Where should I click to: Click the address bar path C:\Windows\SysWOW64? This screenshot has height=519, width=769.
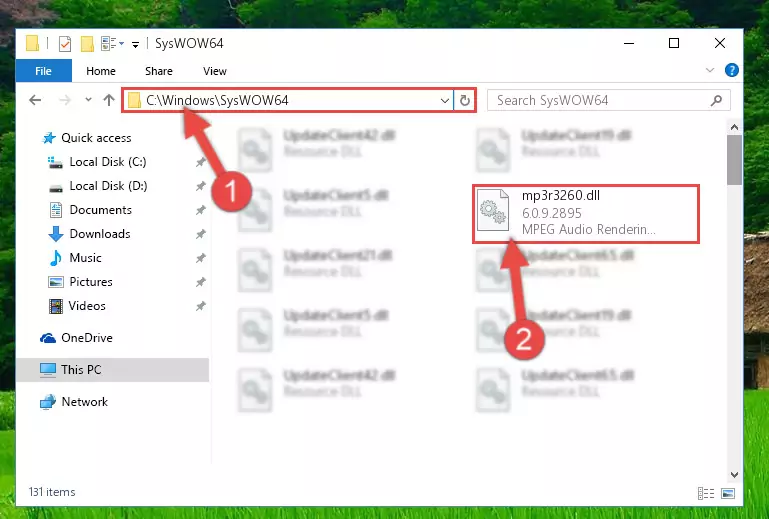coord(217,100)
